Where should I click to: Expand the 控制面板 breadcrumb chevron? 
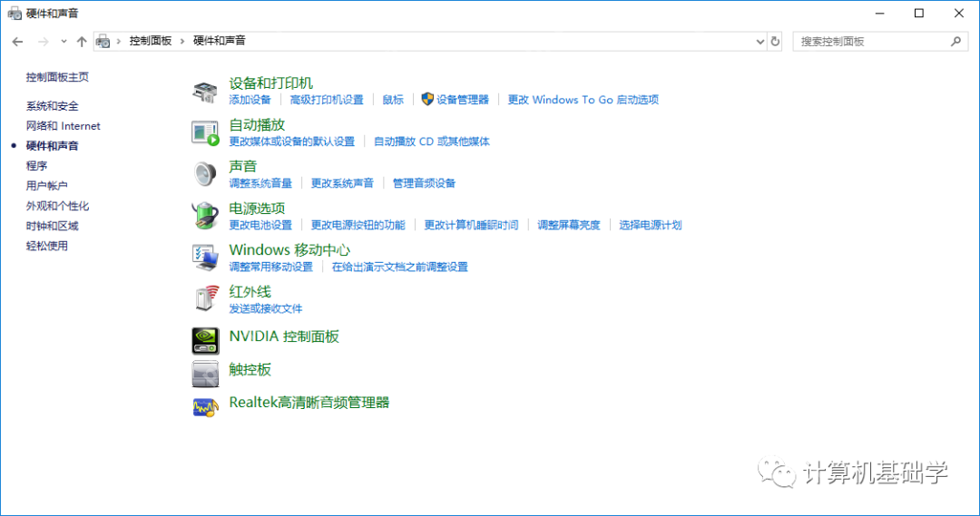pos(182,41)
